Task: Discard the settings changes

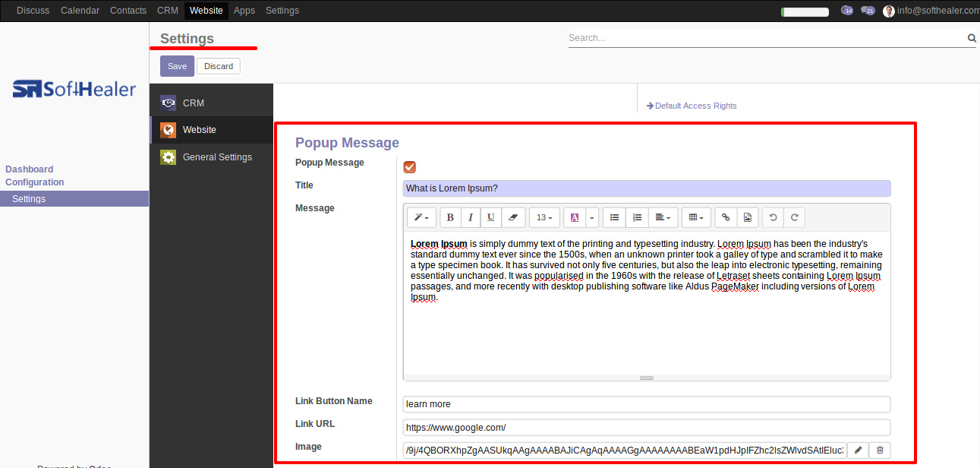Action: [219, 66]
